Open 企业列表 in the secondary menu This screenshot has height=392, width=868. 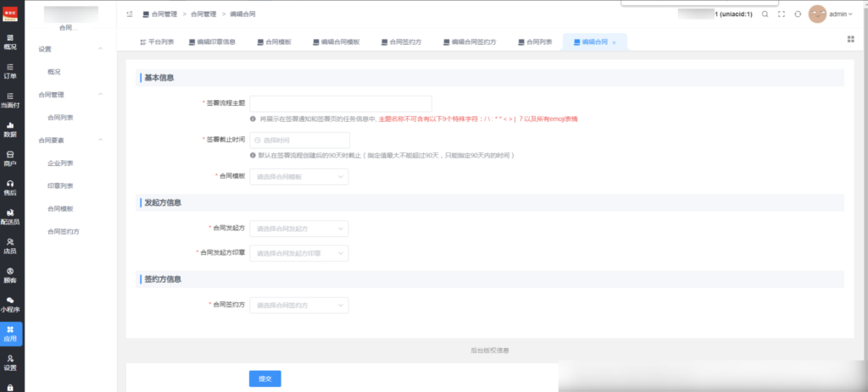coord(60,163)
